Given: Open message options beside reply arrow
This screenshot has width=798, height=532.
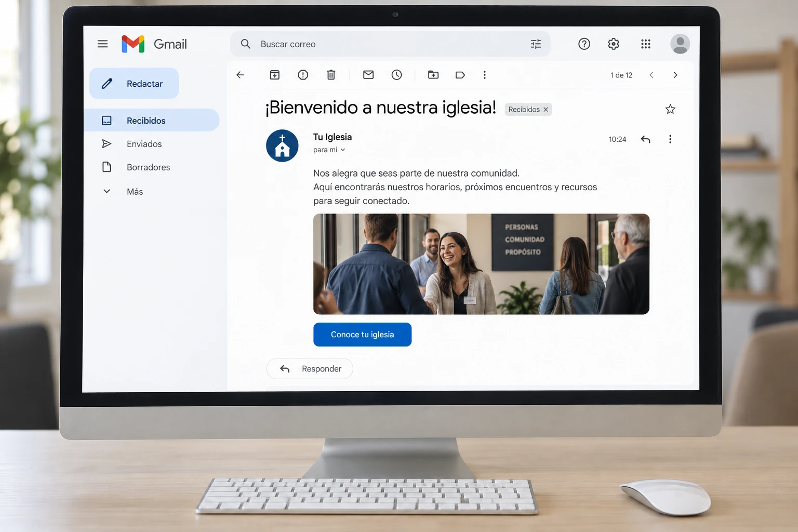Looking at the screenshot, I should point(670,139).
